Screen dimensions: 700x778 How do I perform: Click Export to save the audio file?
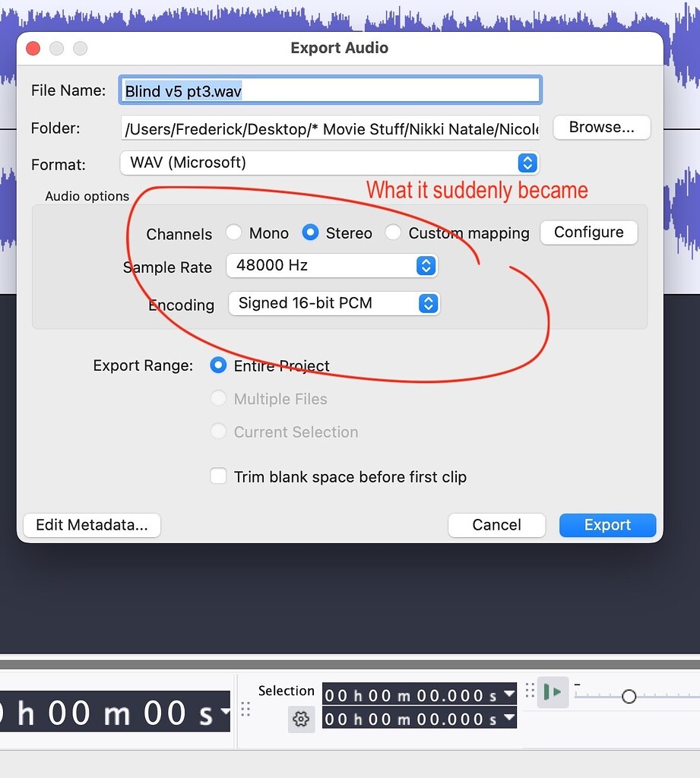[607, 524]
